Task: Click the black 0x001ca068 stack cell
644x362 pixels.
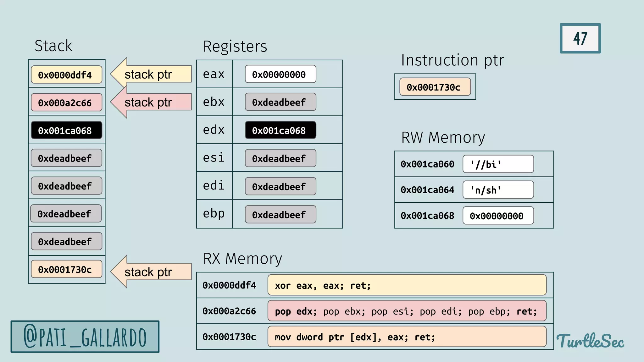Action: tap(66, 130)
